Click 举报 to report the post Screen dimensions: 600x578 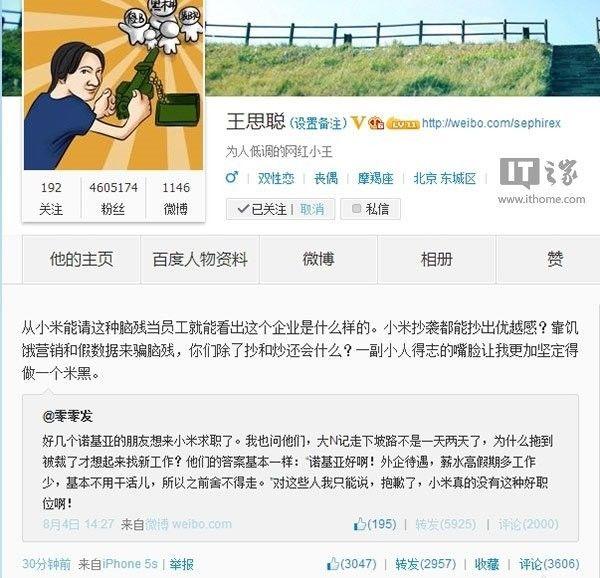tap(181, 564)
